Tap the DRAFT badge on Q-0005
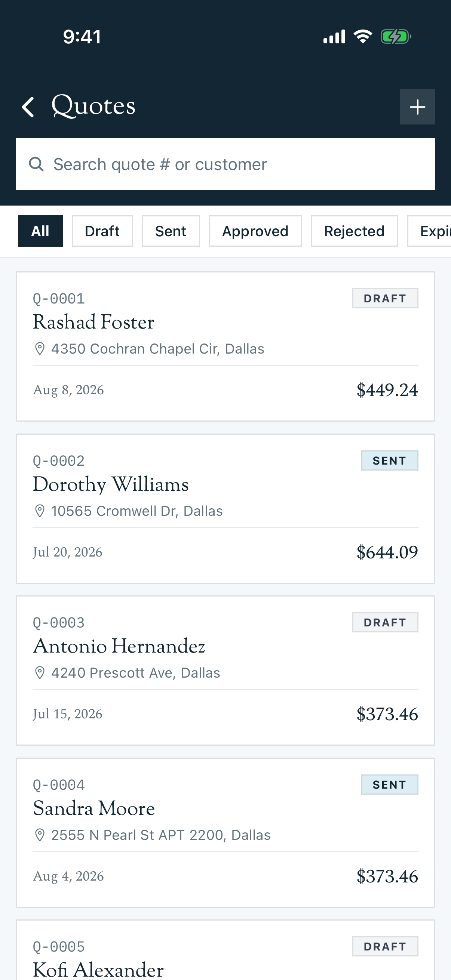 pyautogui.click(x=385, y=946)
